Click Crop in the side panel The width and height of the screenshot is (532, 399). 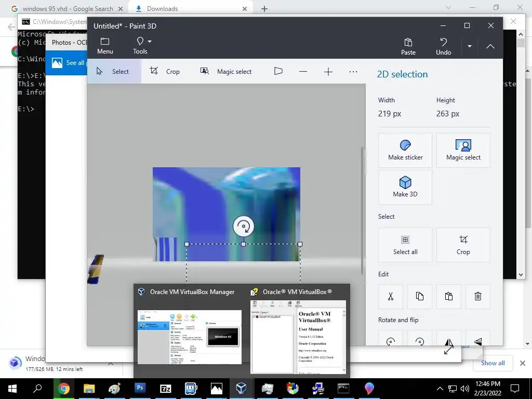[463, 245]
